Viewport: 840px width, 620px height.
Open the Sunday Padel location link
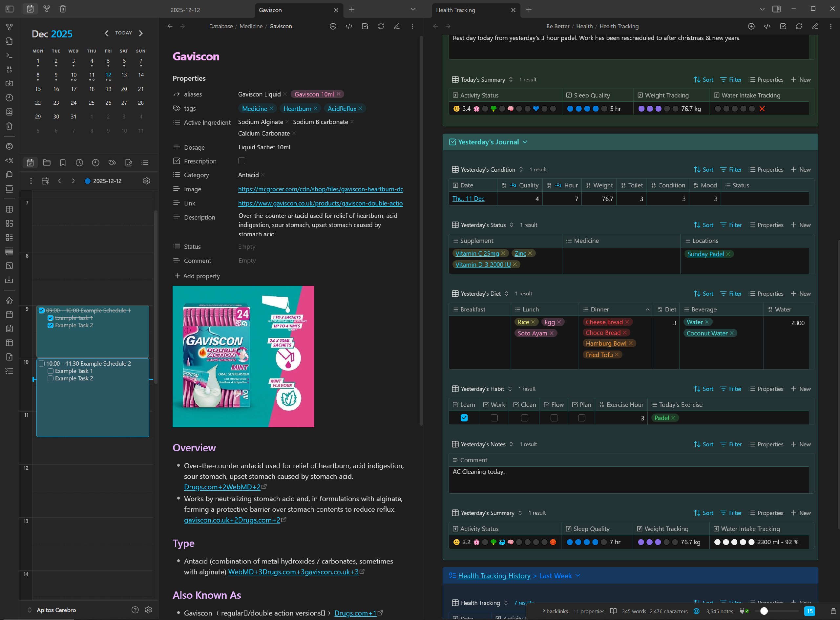[705, 254]
